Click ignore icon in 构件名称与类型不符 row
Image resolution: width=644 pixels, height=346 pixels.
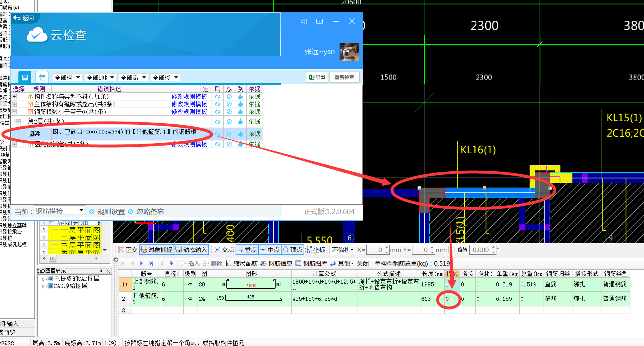229,96
